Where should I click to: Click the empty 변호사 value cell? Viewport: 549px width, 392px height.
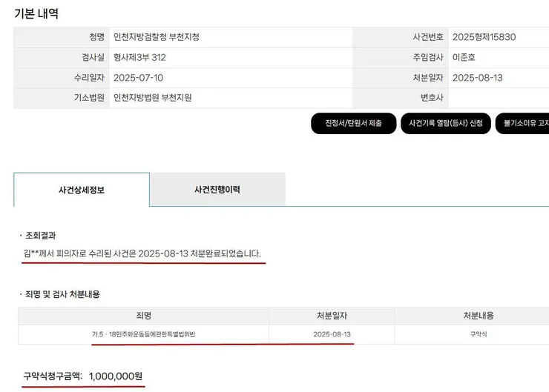499,98
